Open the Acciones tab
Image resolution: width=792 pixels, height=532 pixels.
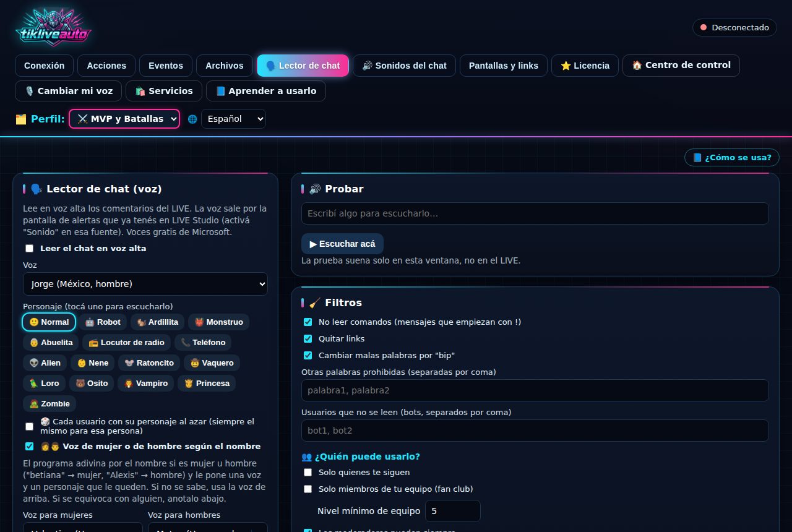tap(106, 66)
